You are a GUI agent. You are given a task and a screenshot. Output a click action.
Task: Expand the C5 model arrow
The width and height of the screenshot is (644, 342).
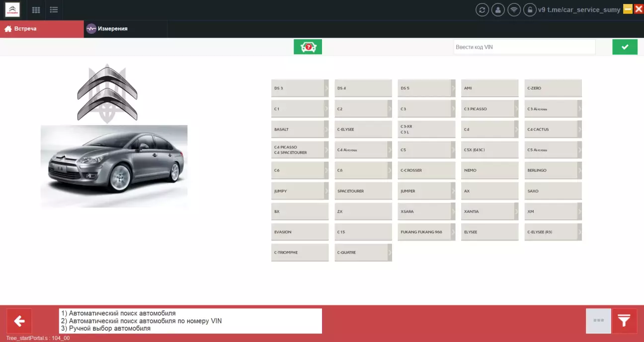(x=453, y=150)
